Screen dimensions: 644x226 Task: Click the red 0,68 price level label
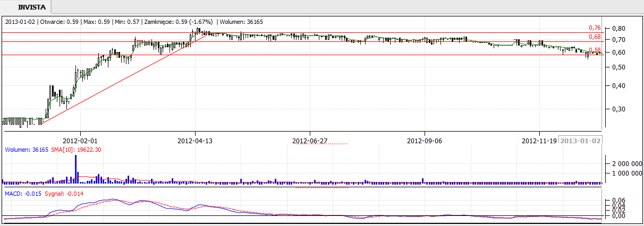coord(595,37)
